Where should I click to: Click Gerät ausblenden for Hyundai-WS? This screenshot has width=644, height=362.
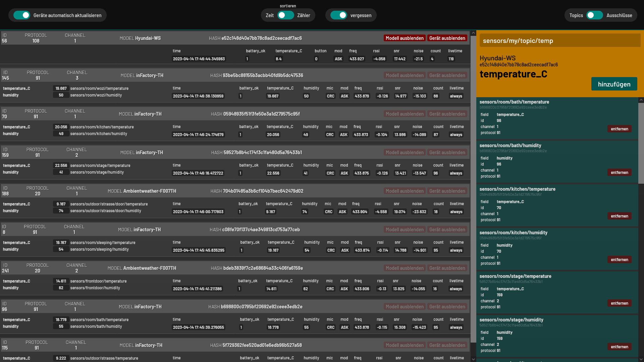pyautogui.click(x=447, y=38)
